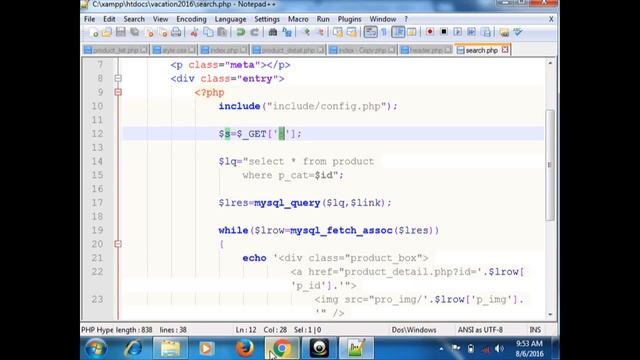Switch to the product_detail.php tab
The image size is (640, 360).
click(288, 50)
